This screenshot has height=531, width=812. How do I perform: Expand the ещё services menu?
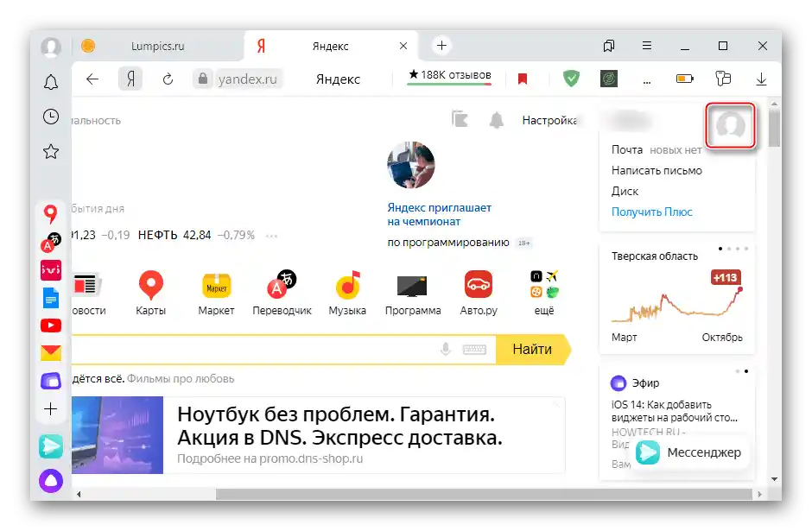click(543, 285)
